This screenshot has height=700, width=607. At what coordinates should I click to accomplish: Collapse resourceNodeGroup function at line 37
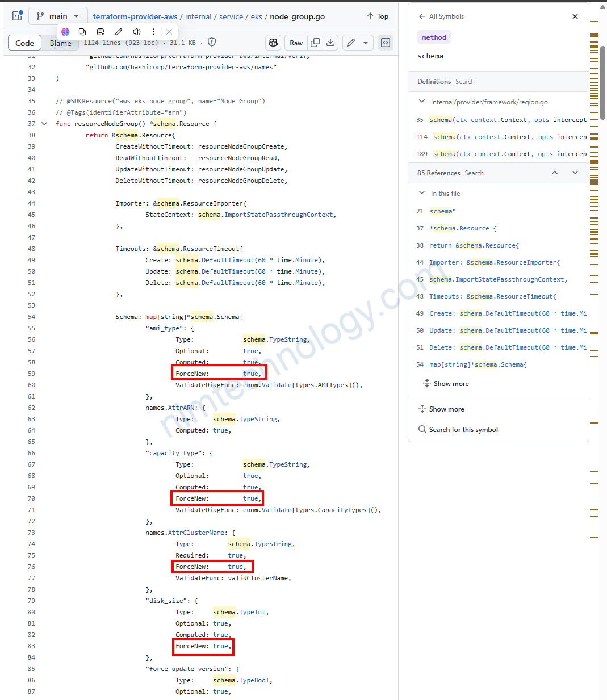pyautogui.click(x=45, y=124)
